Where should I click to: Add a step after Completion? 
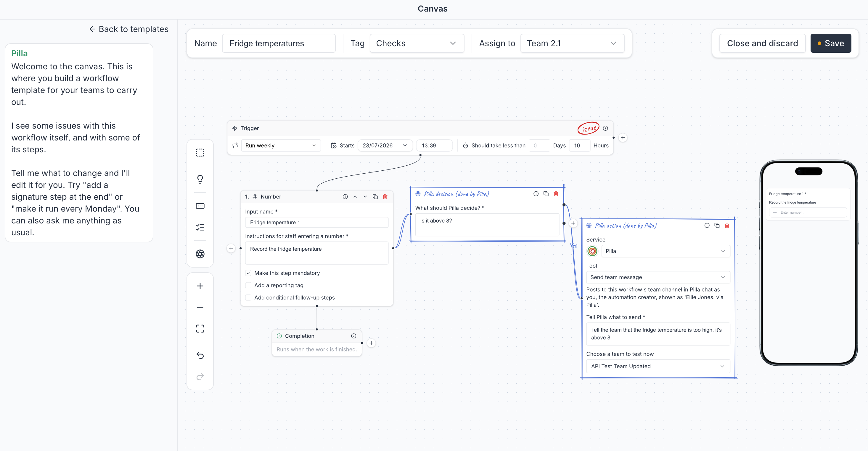point(371,343)
